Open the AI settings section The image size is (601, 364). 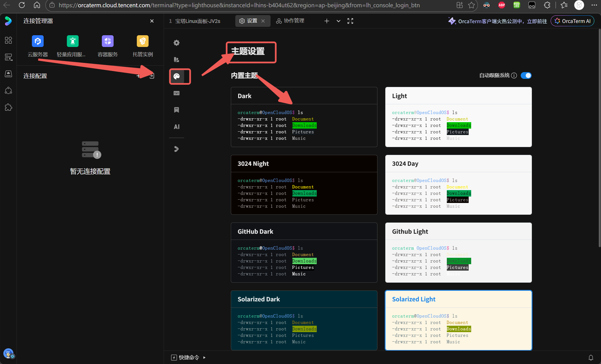[x=177, y=127]
